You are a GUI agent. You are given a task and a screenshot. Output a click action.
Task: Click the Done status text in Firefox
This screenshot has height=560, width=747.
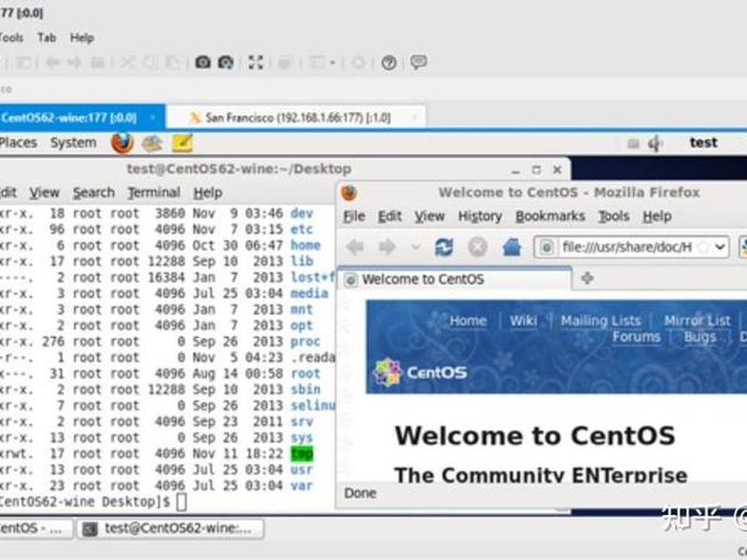[360, 494]
